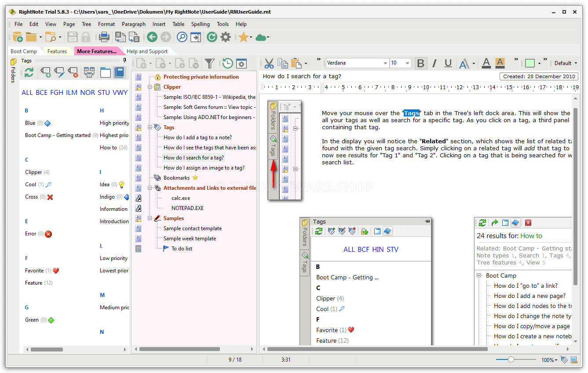This screenshot has width=588, height=373.
Task: Expand the formatting toolbar overflow chevron
Action: [x=516, y=60]
